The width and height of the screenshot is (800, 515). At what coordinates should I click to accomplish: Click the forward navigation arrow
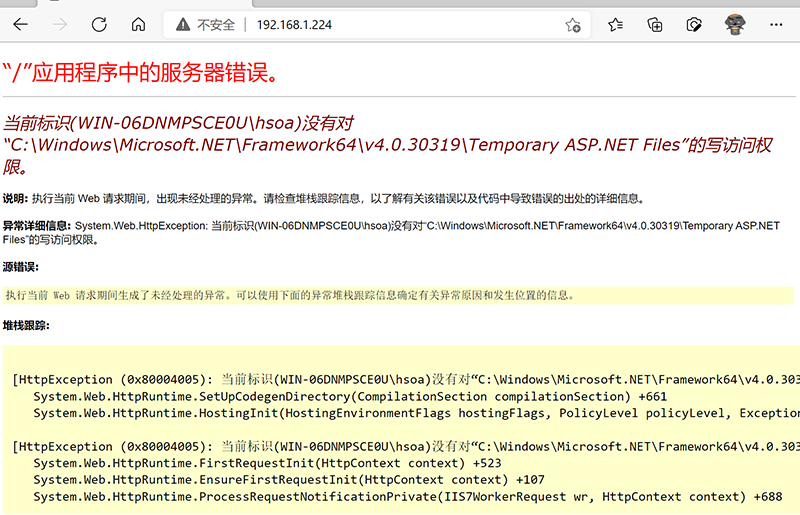pyautogui.click(x=60, y=24)
